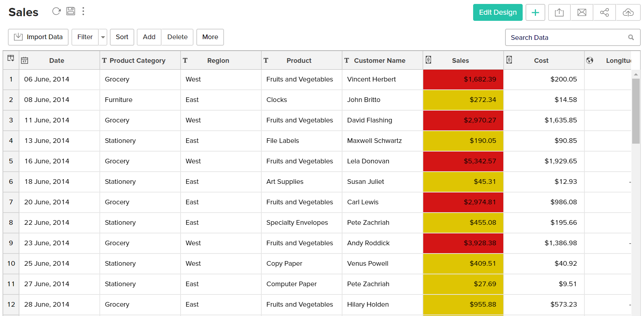
Task: Open the More menu
Action: 210,37
